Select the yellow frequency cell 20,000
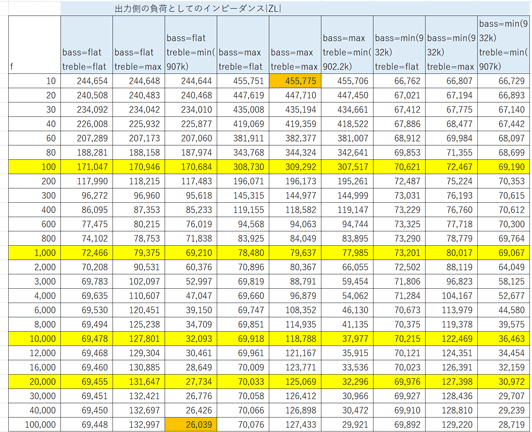 (35, 381)
